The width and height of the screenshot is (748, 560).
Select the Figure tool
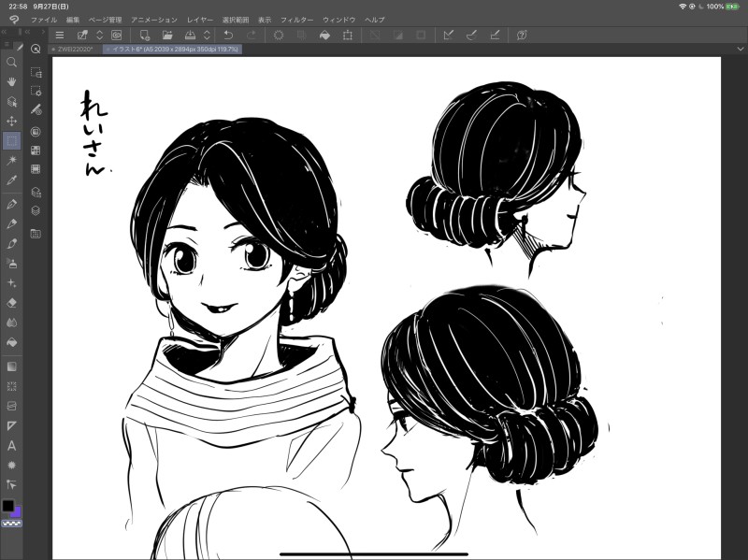click(x=11, y=386)
